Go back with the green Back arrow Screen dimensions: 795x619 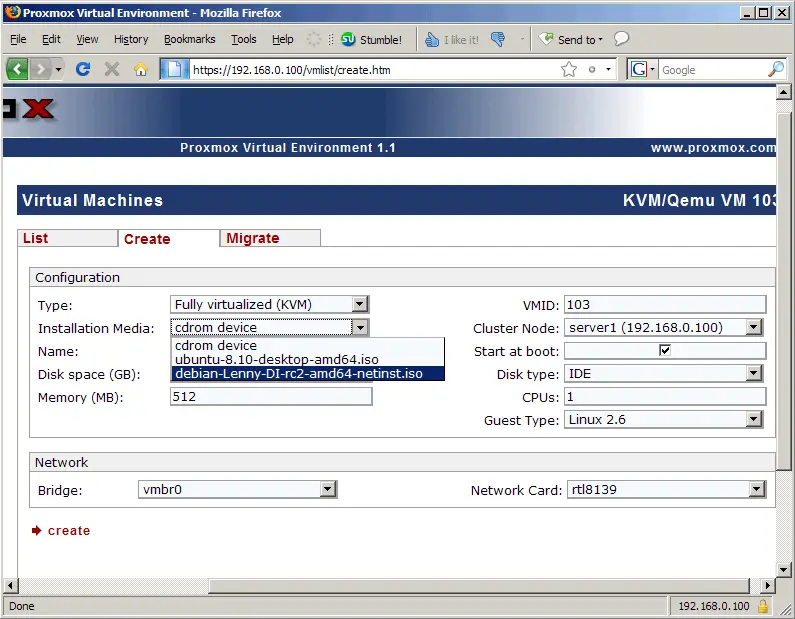tap(17, 69)
